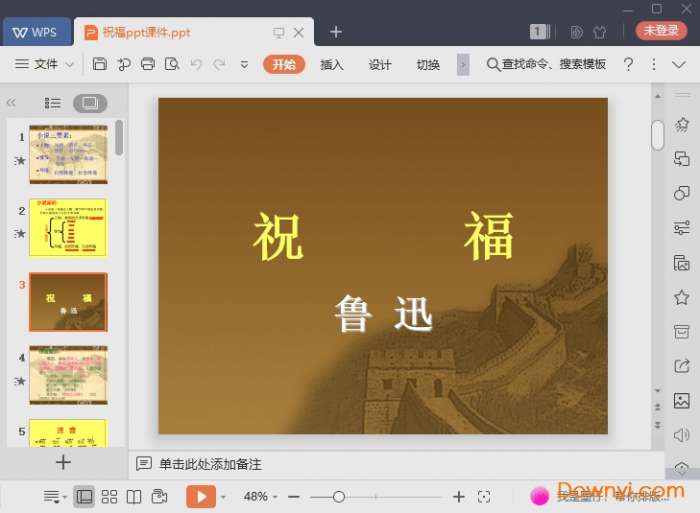
Task: Select slide 2 thumbnail
Action: point(68,228)
